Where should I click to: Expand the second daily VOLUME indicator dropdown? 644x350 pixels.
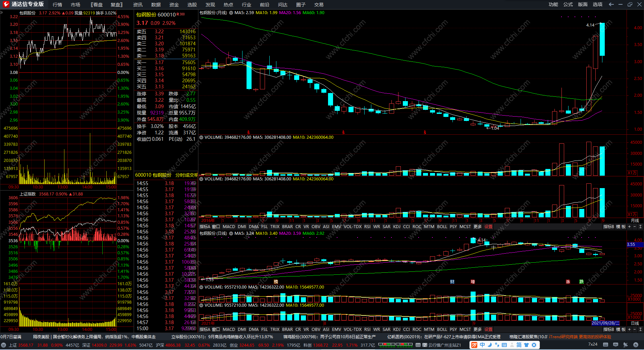pyautogui.click(x=201, y=305)
